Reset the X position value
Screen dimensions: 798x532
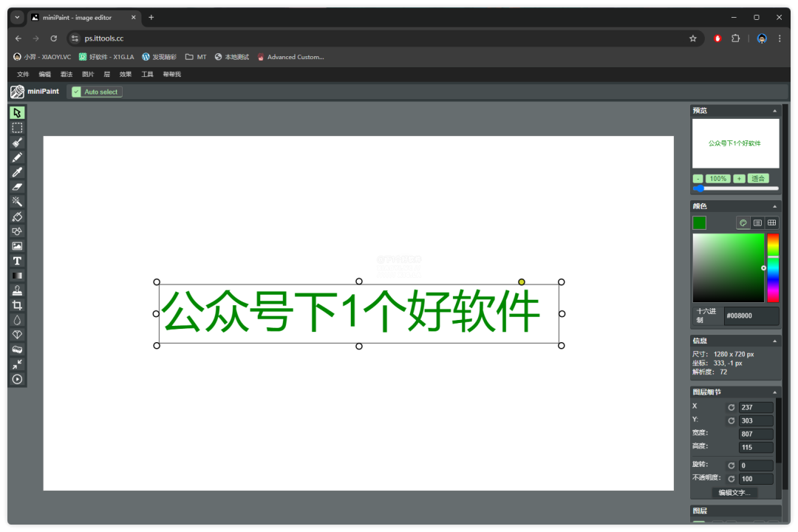[x=731, y=407]
